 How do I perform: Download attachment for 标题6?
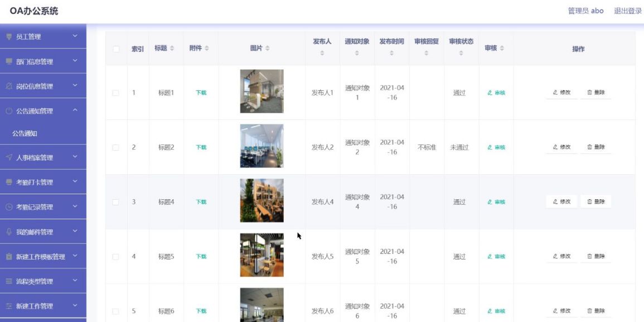(201, 311)
